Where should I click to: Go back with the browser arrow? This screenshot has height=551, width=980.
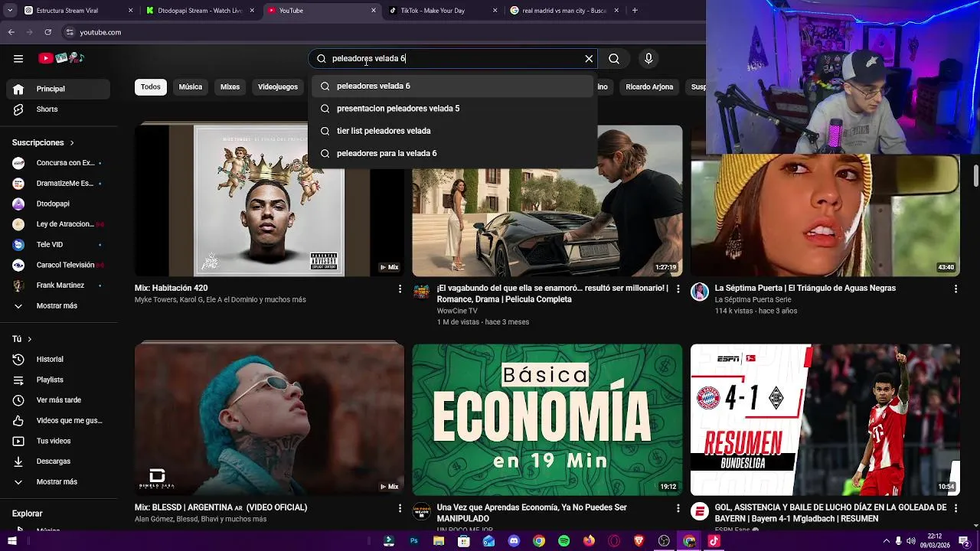pos(11,32)
